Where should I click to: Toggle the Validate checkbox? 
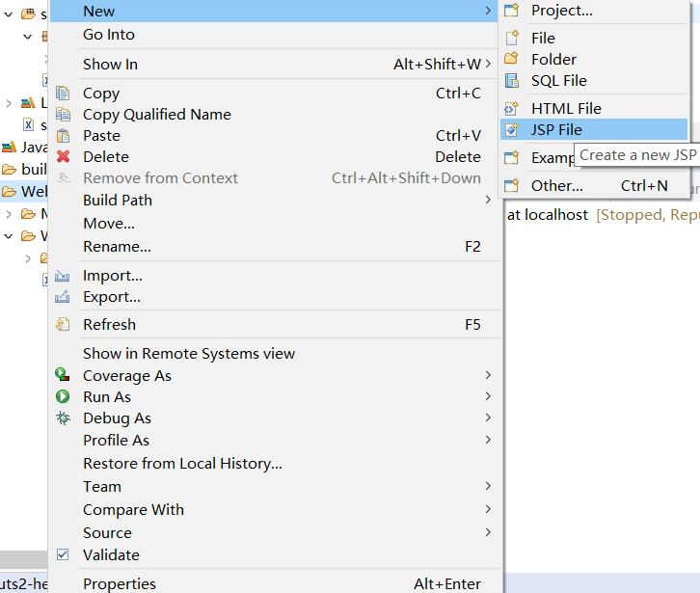tap(63, 554)
